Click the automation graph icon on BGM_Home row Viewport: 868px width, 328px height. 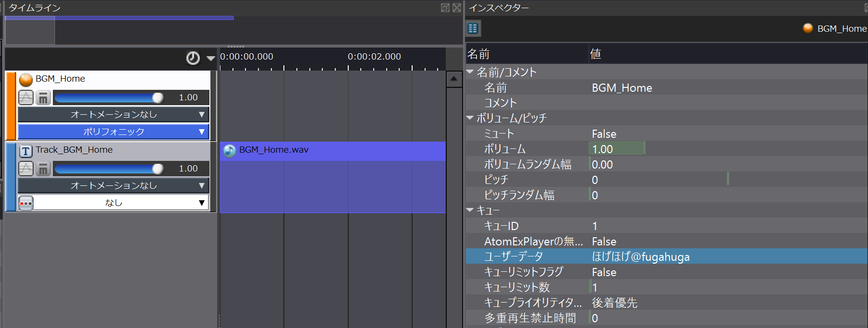click(x=26, y=97)
